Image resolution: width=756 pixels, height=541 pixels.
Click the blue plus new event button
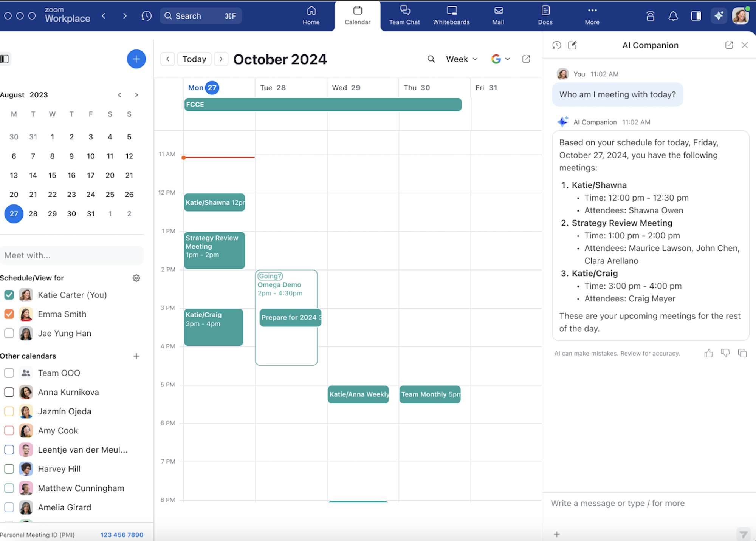click(136, 59)
